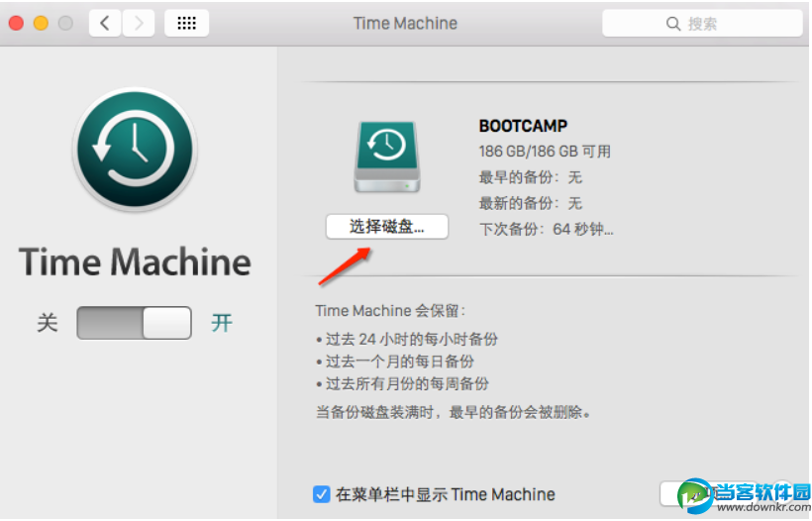Go forward with the right chevron button
The image size is (812, 521).
pos(139,23)
